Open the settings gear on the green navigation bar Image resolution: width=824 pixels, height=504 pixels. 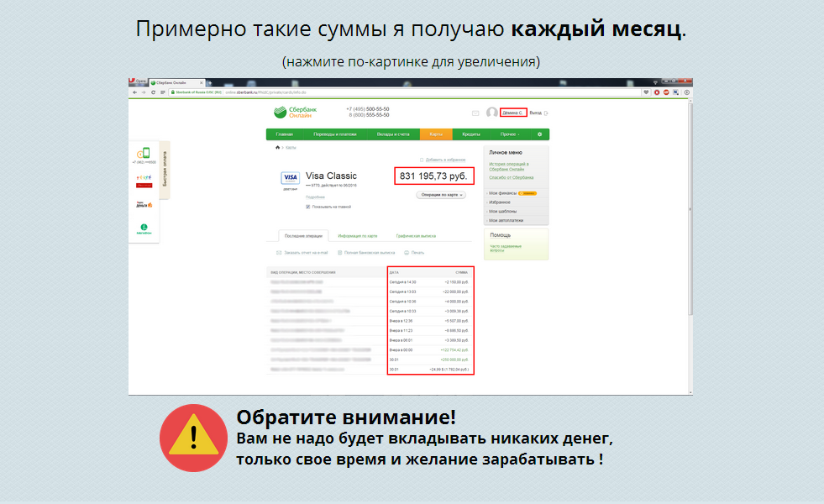[x=538, y=134]
